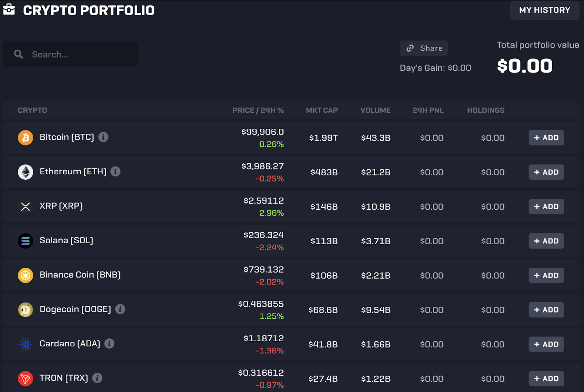The height and width of the screenshot is (392, 584).
Task: Sort by PRICE / 24H % column header
Action: [x=258, y=110]
